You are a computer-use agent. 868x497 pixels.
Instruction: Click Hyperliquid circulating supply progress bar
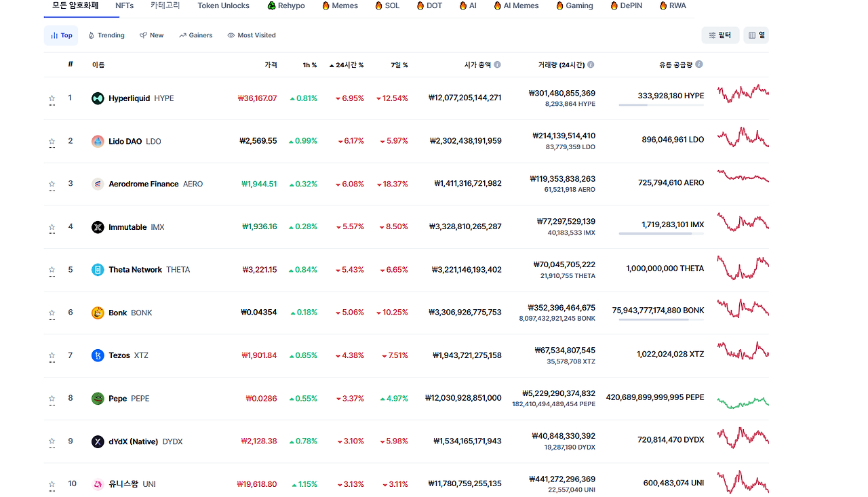[661, 105]
